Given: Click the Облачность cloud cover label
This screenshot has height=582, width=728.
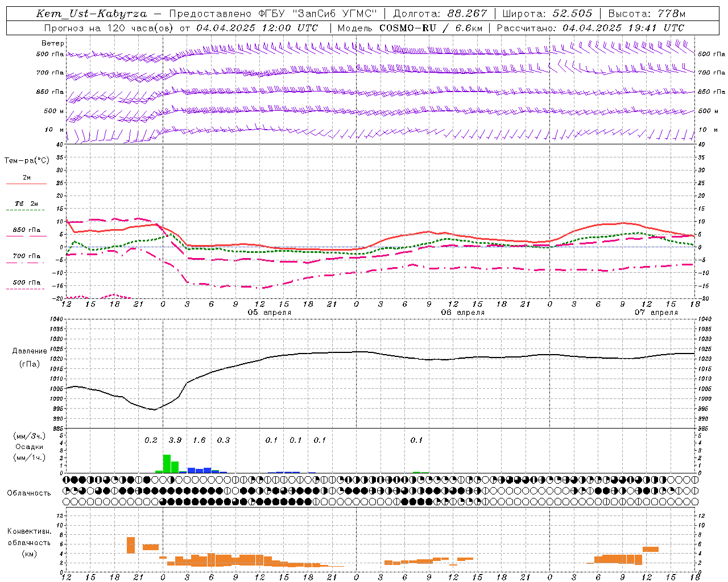Looking at the screenshot, I should (29, 493).
